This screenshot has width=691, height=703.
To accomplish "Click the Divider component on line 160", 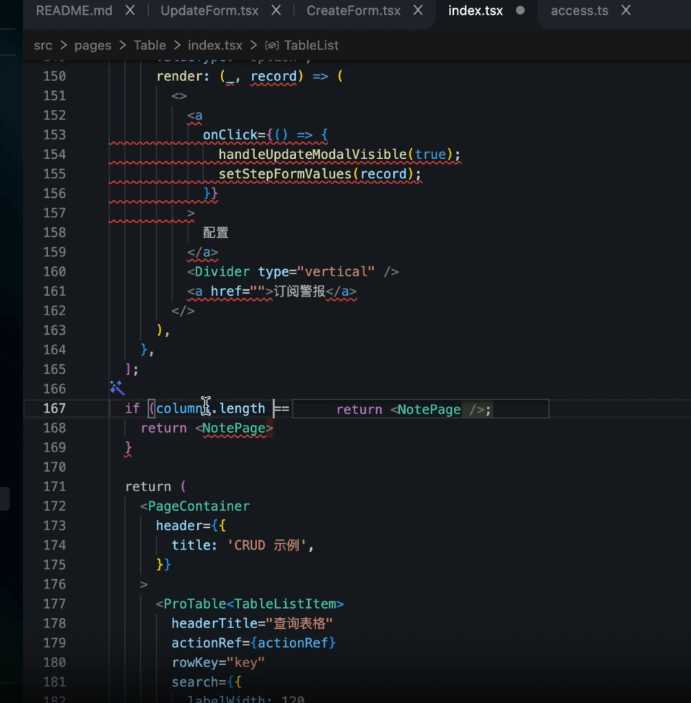I will tap(222, 272).
